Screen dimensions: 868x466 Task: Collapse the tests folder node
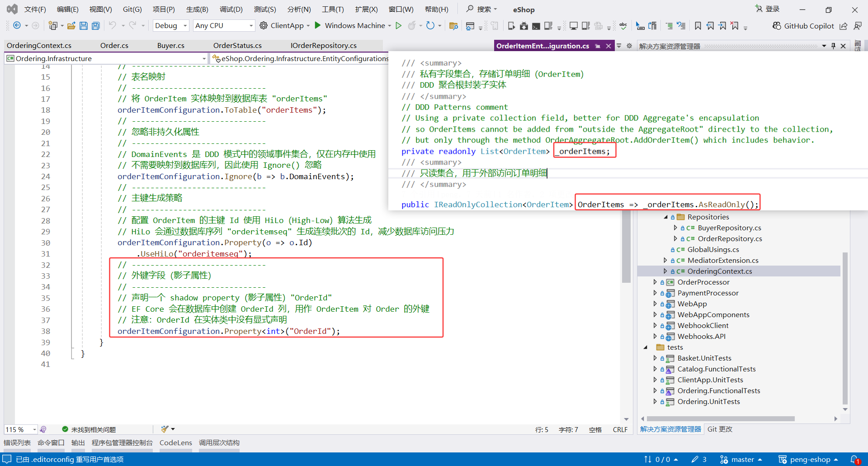[x=646, y=347]
